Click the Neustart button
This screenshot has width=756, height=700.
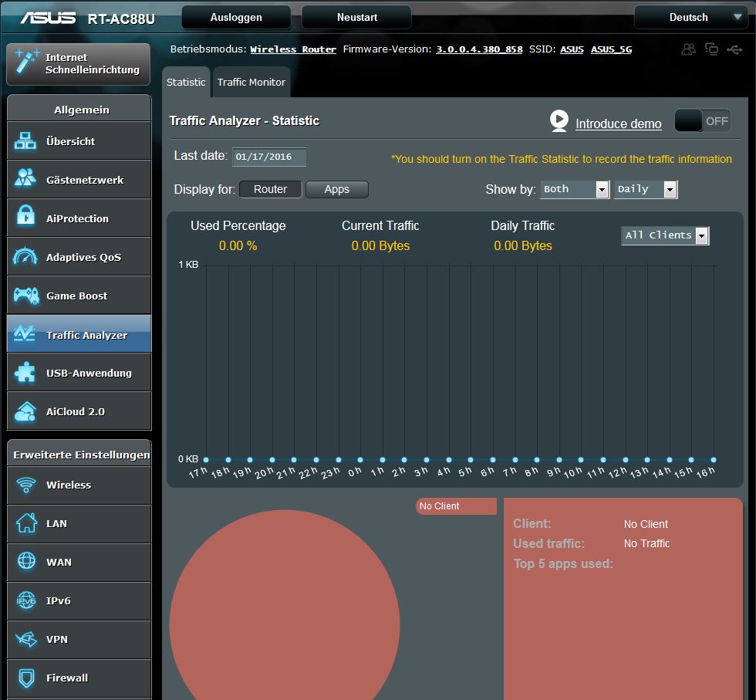point(356,18)
